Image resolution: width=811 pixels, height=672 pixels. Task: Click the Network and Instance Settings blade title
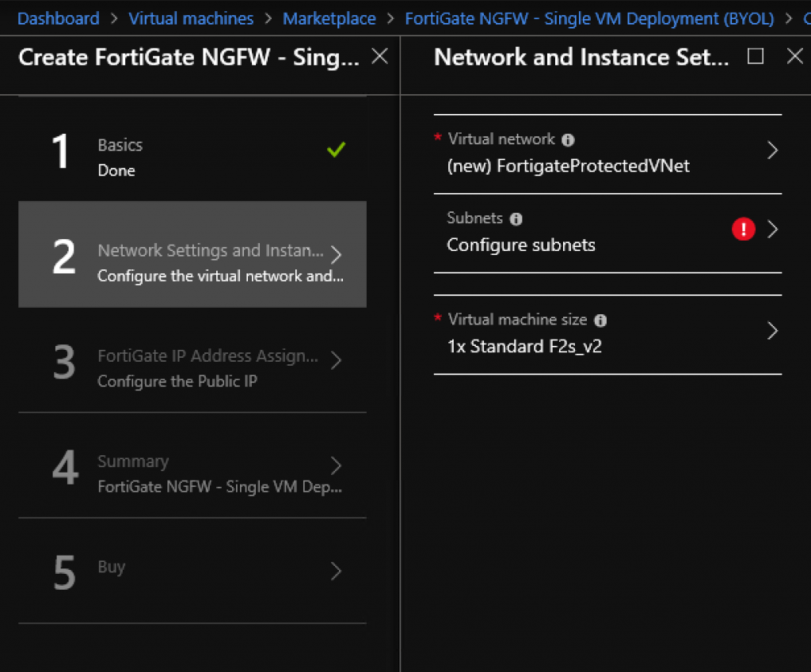tap(581, 57)
